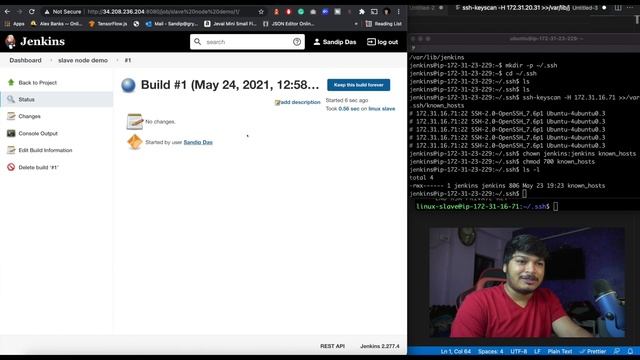Screen dimensions: 640x360
Task: Click the red Delete build icon
Action: 11,167
